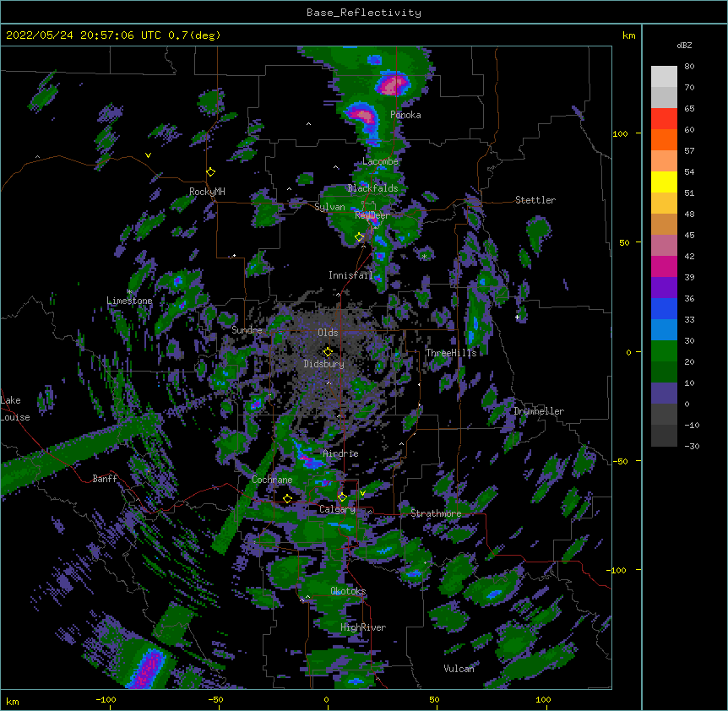Click the purple storm cell at map's bottom-left

click(x=148, y=667)
